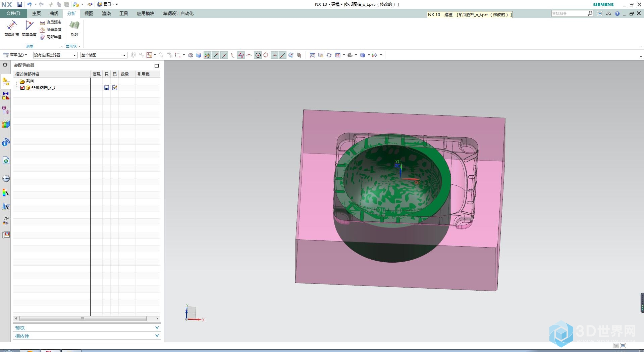
Task: Open the History clock sidebar icon
Action: tap(6, 178)
